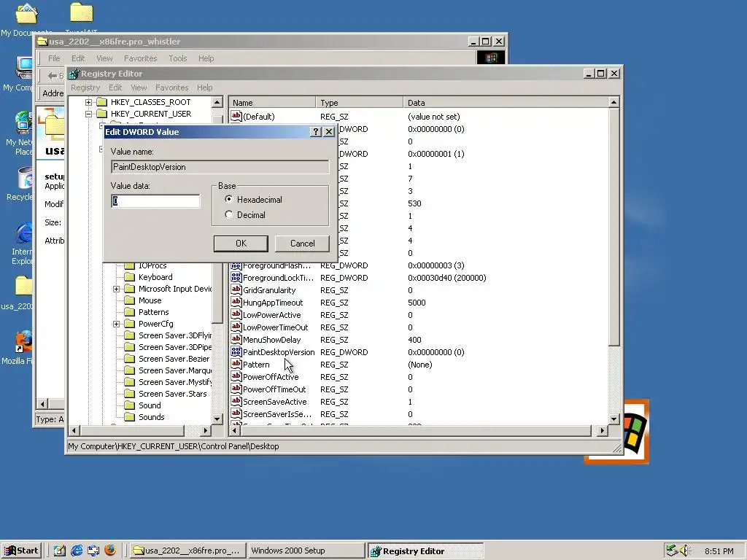Click the GridGranularity string value icon
Screen dimensions: 747x560
click(236, 290)
